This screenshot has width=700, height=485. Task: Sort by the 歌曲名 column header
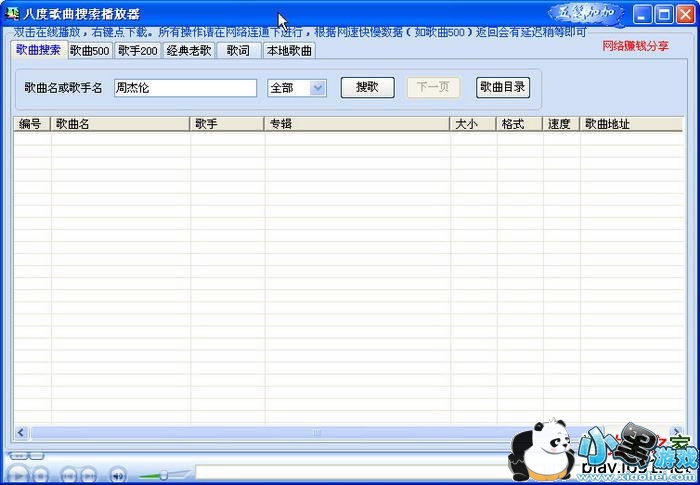[120, 124]
